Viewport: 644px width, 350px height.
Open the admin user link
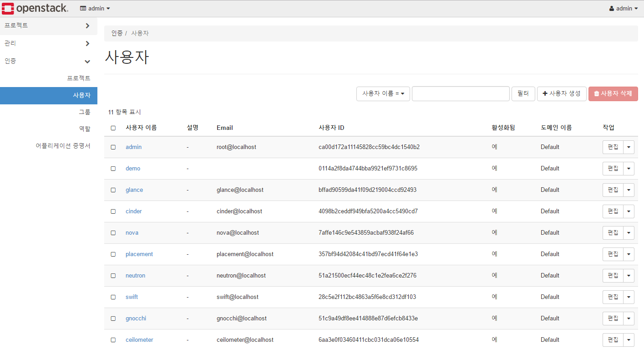[133, 147]
